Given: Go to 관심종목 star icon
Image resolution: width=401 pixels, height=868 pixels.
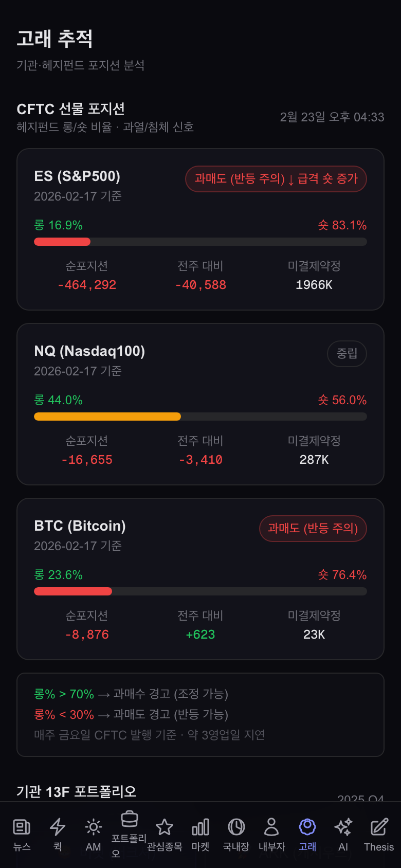Looking at the screenshot, I should coord(165,827).
